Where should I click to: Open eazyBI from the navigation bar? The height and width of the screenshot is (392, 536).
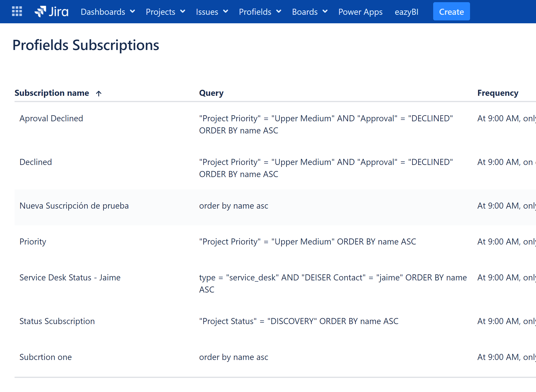coord(406,12)
